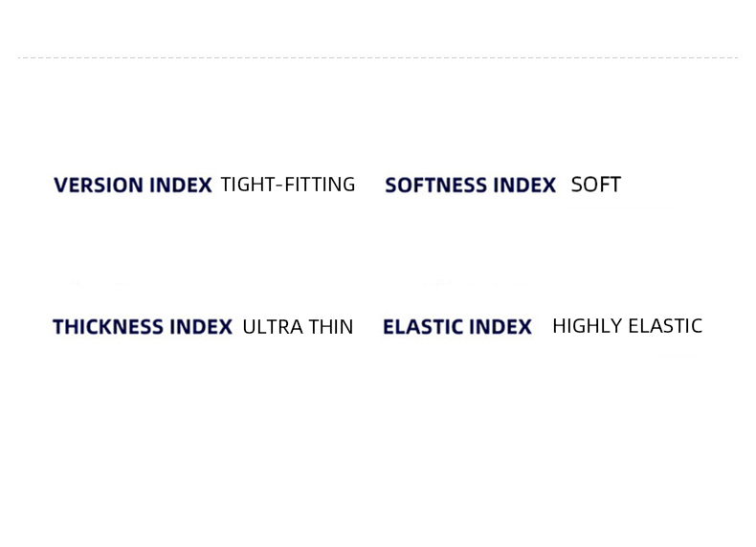Select the ULTRA THIN value text

298,327
